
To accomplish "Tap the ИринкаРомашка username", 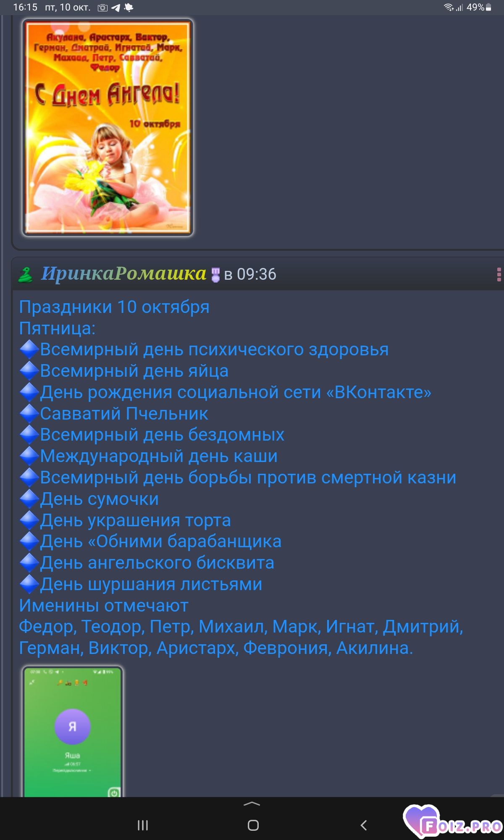I will 123,273.
